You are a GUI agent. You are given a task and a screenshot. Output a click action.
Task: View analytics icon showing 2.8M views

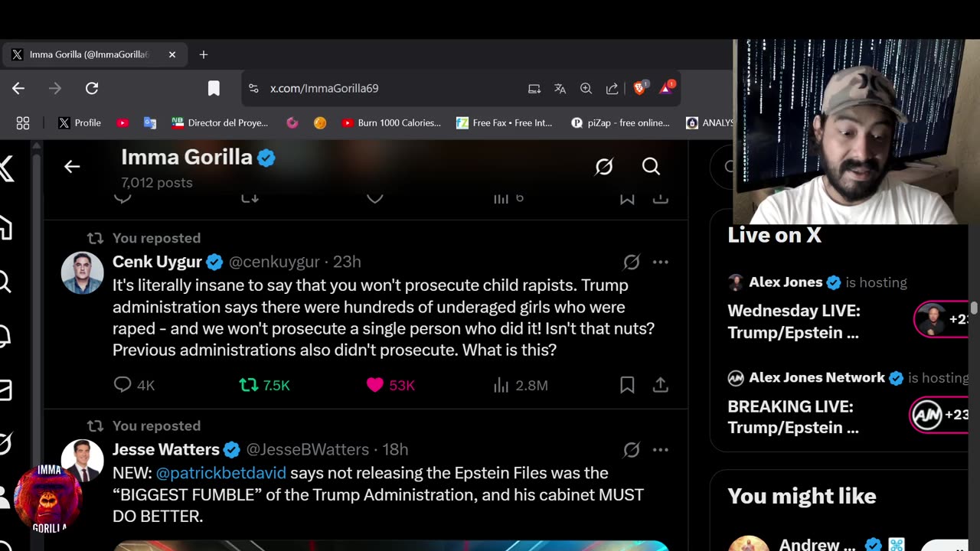(x=501, y=385)
